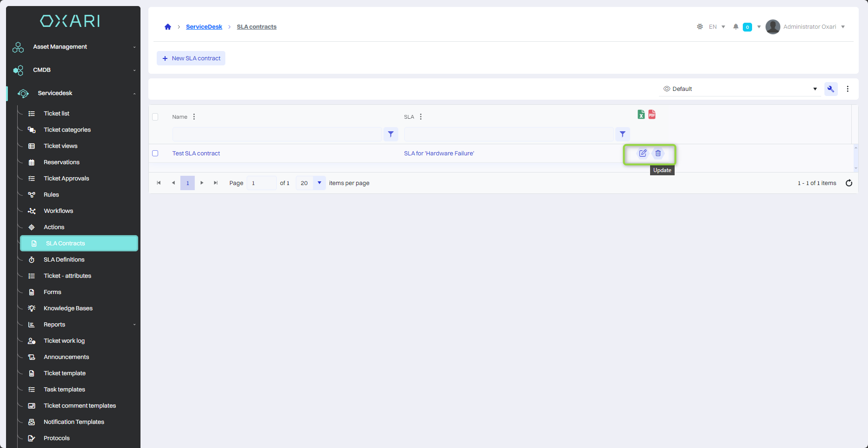Image resolution: width=868 pixels, height=448 pixels.
Task: Open the items per page dropdown
Action: pos(319,183)
